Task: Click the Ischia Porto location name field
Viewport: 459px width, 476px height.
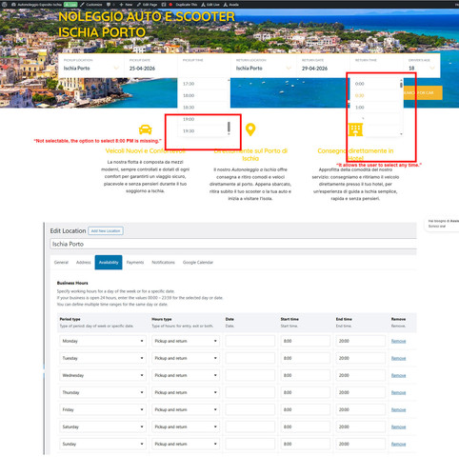Action: (x=233, y=244)
